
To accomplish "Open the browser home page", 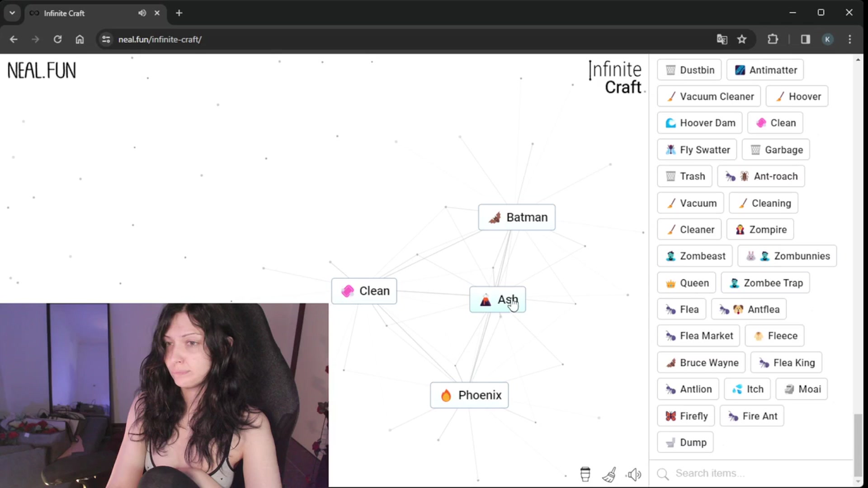I will pyautogui.click(x=80, y=39).
